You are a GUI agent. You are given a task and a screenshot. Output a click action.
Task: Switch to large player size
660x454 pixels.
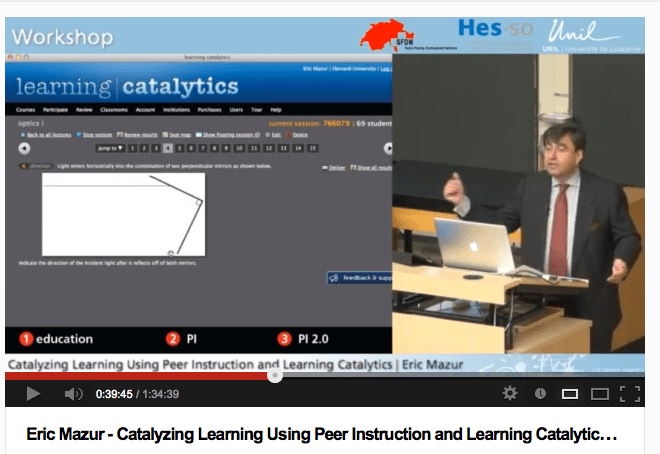point(599,394)
